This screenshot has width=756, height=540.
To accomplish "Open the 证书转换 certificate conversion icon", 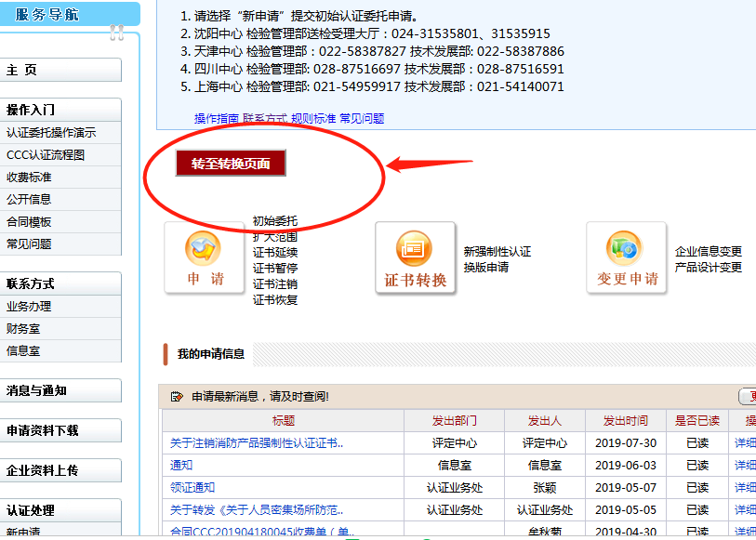I will pos(415,257).
